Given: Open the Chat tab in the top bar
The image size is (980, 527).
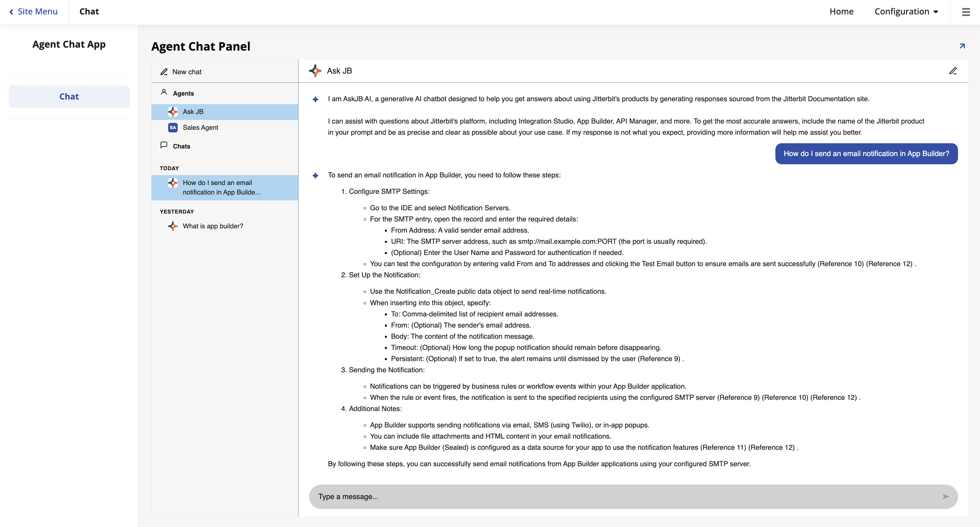Looking at the screenshot, I should tap(89, 12).
